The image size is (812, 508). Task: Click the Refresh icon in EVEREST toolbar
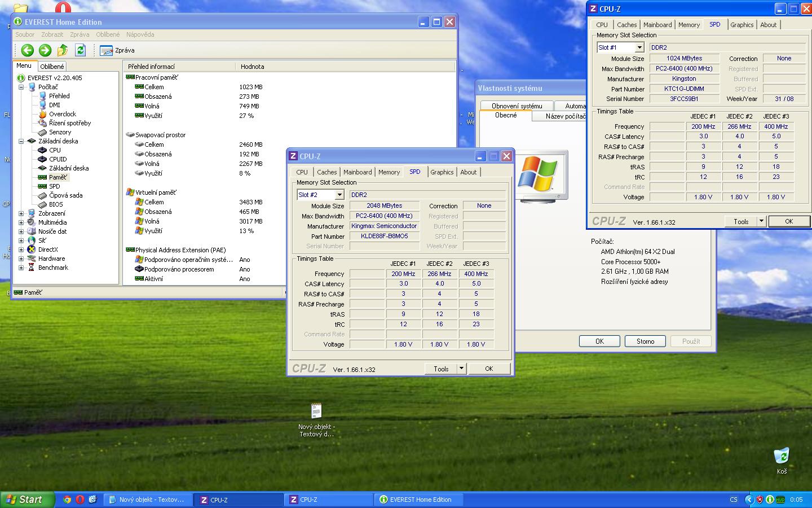pyautogui.click(x=80, y=50)
